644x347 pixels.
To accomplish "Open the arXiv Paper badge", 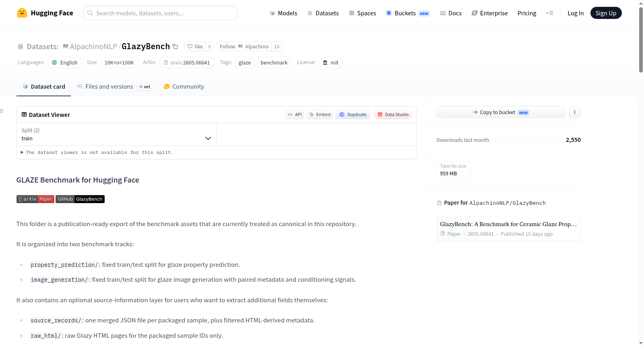I will (x=35, y=199).
